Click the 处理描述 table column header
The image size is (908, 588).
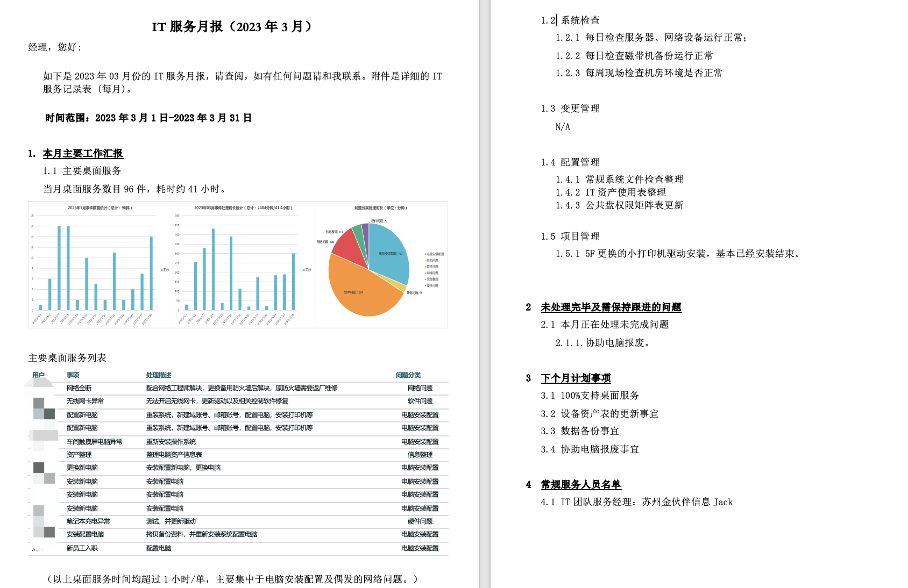[159, 375]
